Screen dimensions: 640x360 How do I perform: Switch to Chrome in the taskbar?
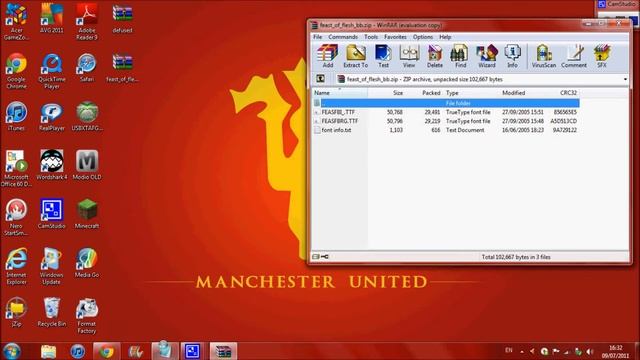107,351
